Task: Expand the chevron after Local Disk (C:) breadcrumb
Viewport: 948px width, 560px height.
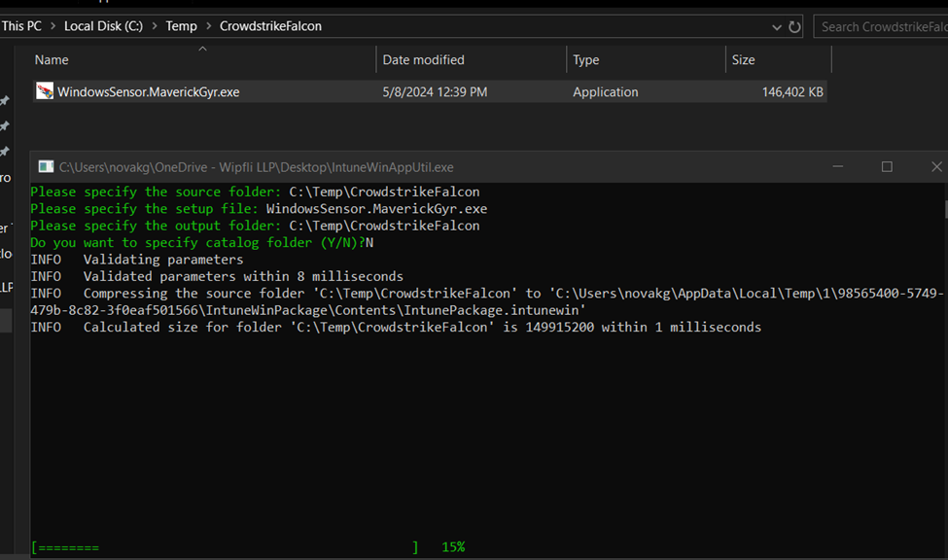Action: click(155, 26)
